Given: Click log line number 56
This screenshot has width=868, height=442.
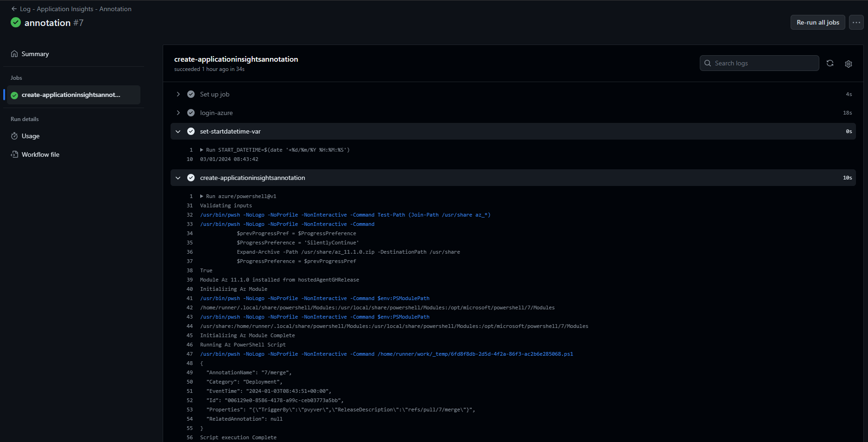Looking at the screenshot, I should pos(190,437).
